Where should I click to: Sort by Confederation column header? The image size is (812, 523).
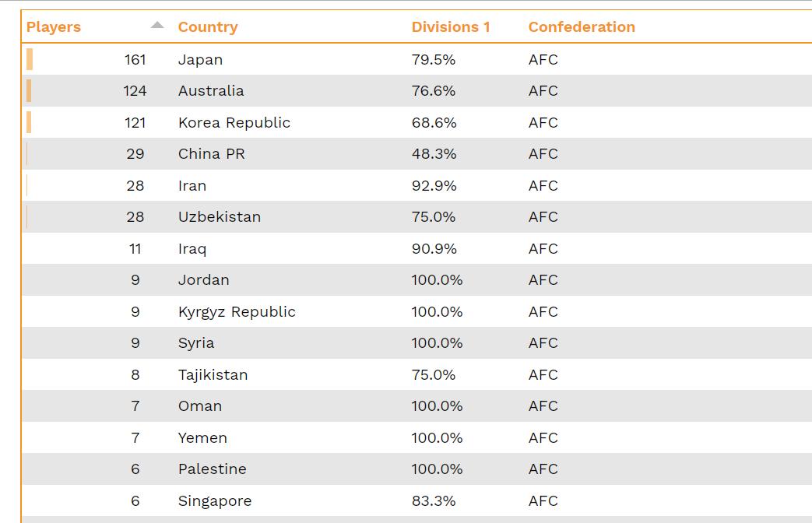click(582, 27)
